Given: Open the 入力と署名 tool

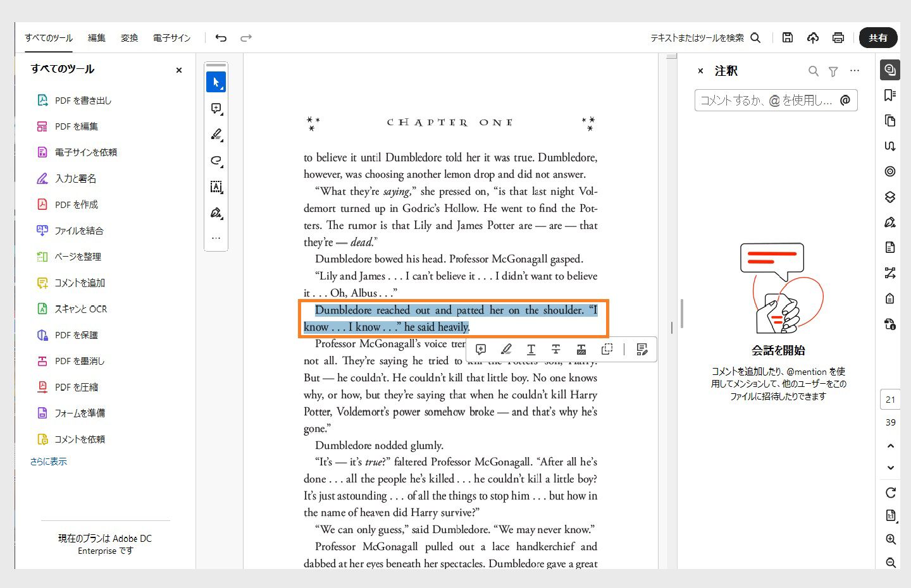Looking at the screenshot, I should 66,179.
